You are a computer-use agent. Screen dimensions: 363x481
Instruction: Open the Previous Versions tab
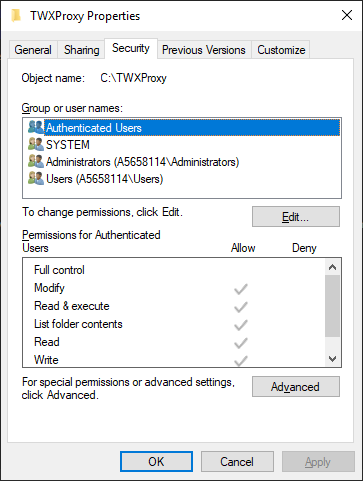[204, 50]
